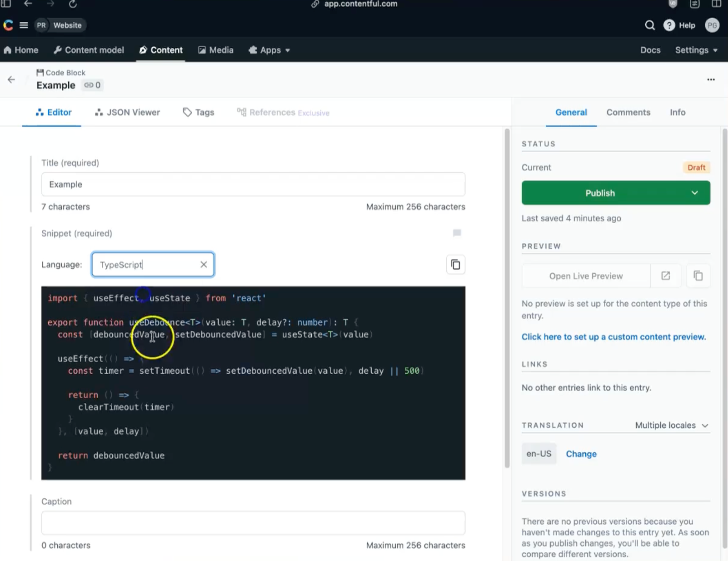Copy the snippet with the copy icon
This screenshot has height=561, width=728.
click(456, 264)
